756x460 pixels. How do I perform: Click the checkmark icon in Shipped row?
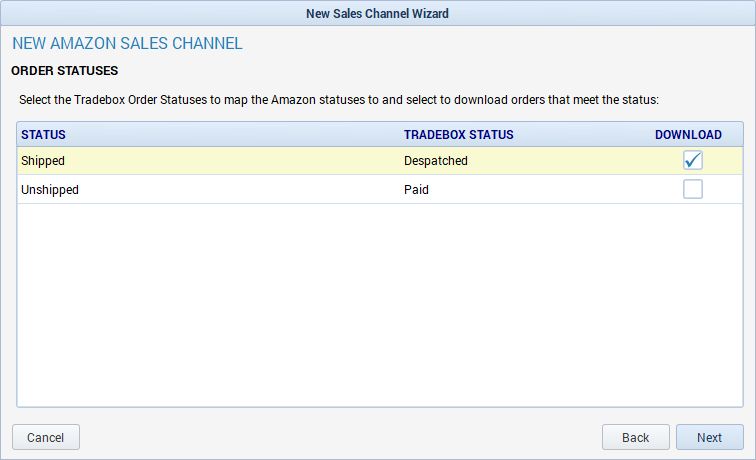click(693, 160)
